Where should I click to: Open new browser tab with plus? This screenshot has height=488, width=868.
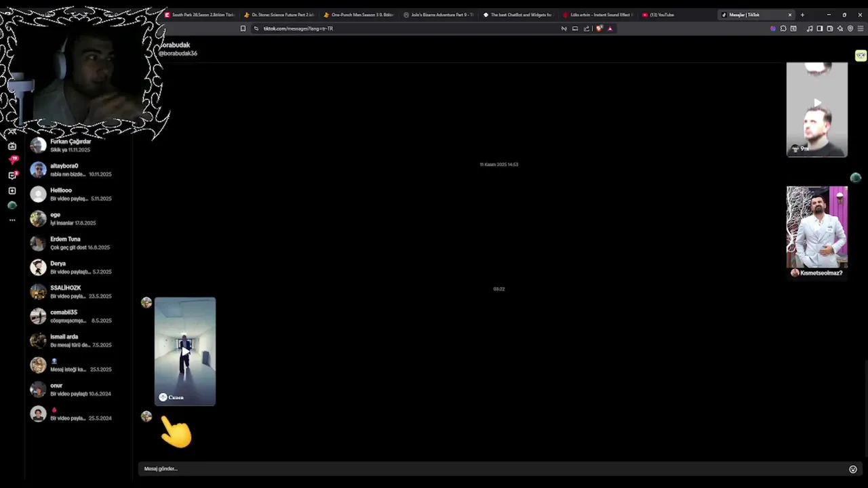coord(802,15)
